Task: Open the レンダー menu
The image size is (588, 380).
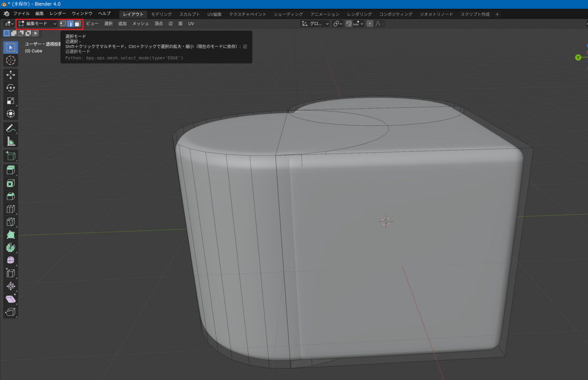Action: [x=58, y=14]
